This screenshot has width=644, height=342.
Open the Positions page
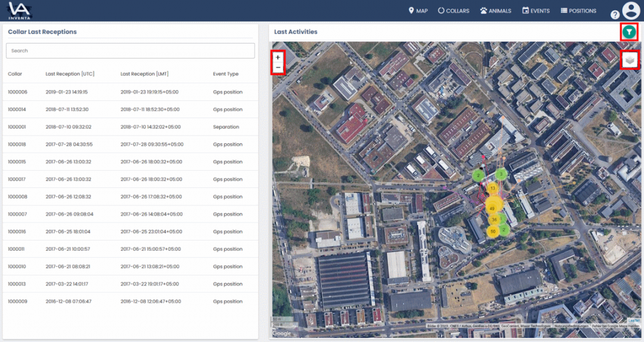point(578,11)
